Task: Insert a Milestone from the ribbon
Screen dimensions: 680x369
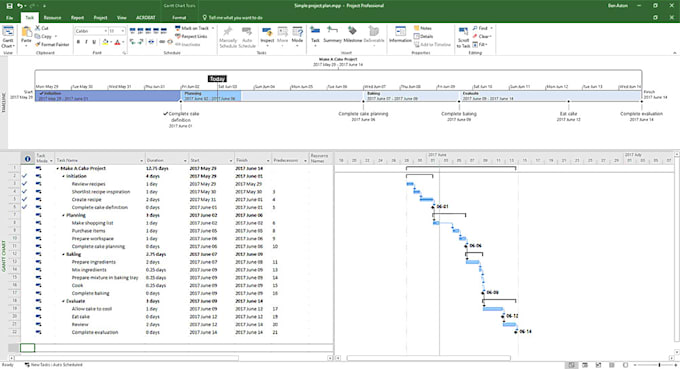Action: pos(352,35)
